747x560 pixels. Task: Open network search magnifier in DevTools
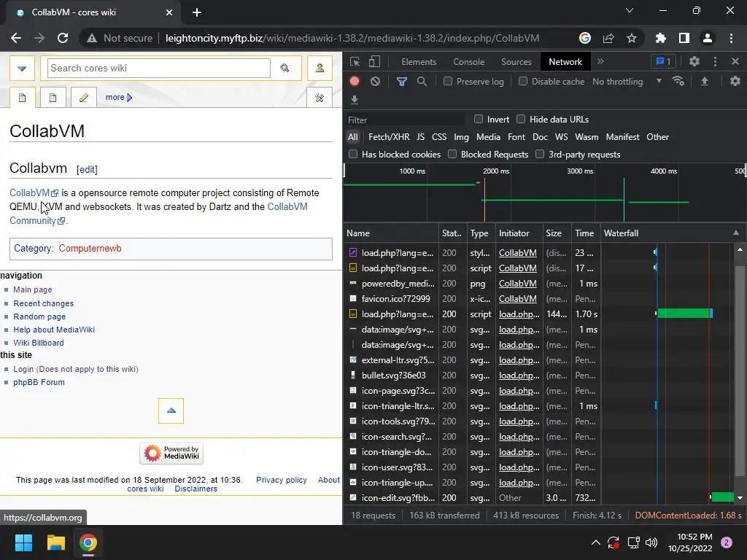(422, 82)
